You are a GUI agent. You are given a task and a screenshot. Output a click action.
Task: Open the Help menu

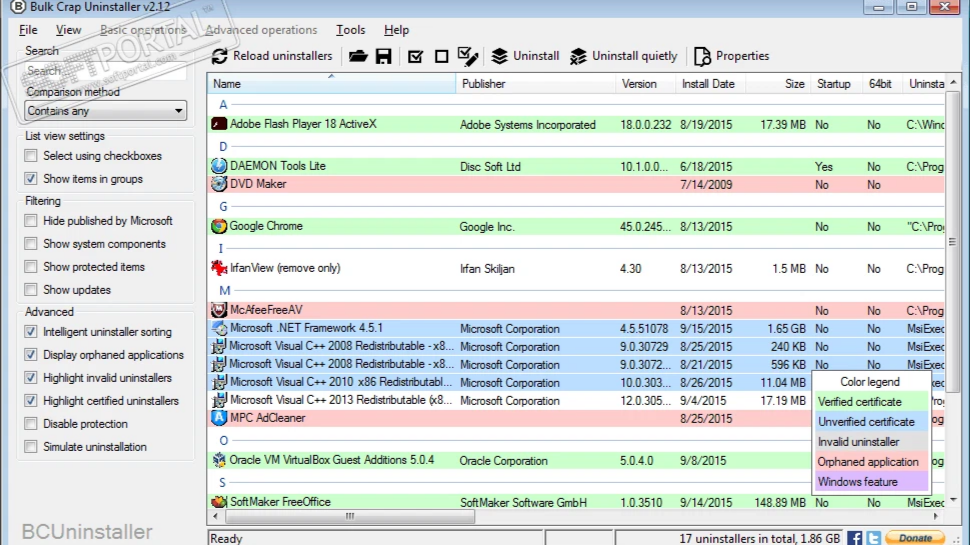pyautogui.click(x=396, y=30)
